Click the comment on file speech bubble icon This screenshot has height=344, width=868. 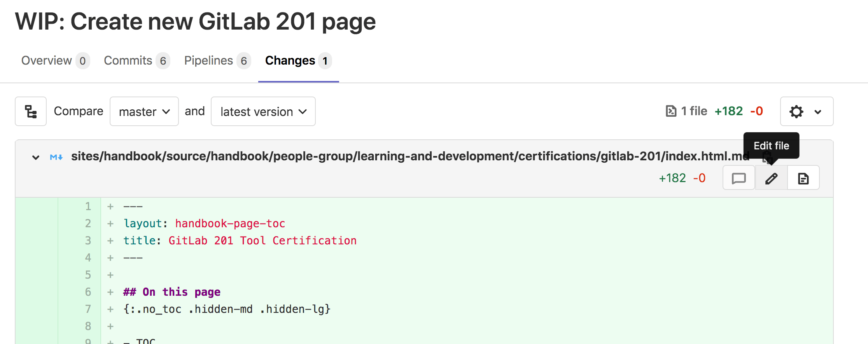(x=739, y=178)
